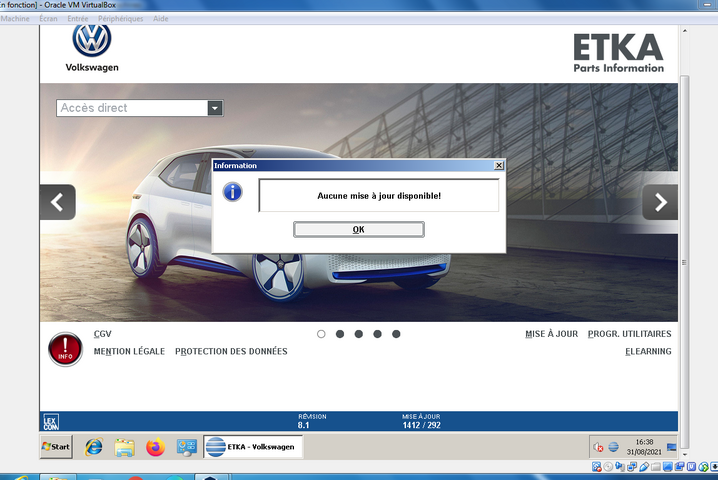The width and height of the screenshot is (718, 480).
Task: Open the VirtualBox Écran menu
Action: tap(48, 19)
